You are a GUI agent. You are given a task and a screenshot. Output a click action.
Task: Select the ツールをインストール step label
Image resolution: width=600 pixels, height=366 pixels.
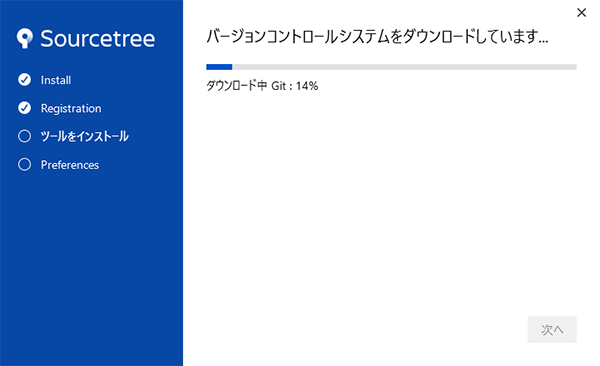[x=85, y=136]
